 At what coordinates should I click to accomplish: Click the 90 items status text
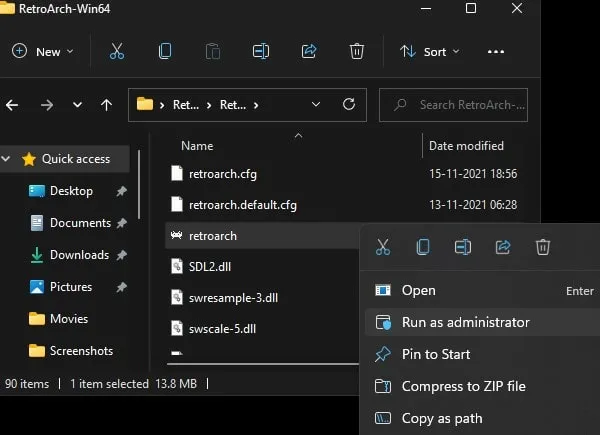point(27,384)
